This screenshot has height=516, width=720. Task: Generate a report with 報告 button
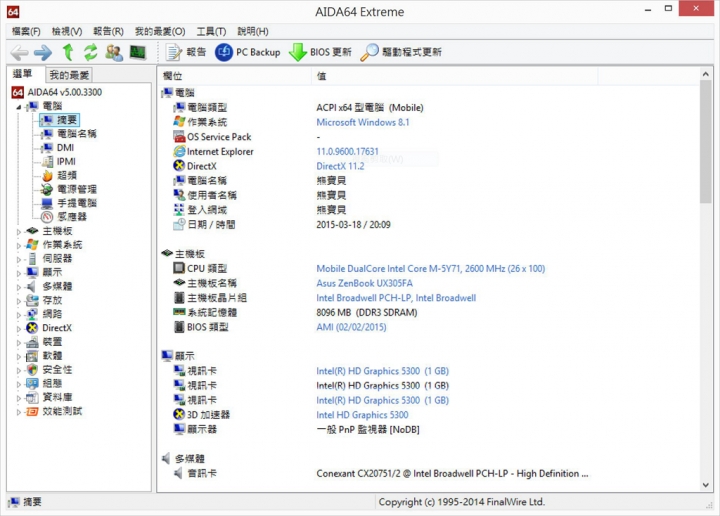186,52
